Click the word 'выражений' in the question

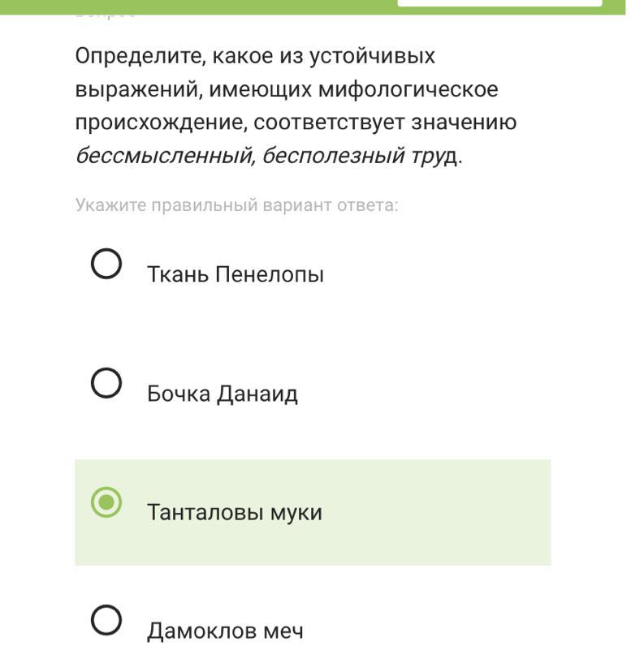[136, 89]
